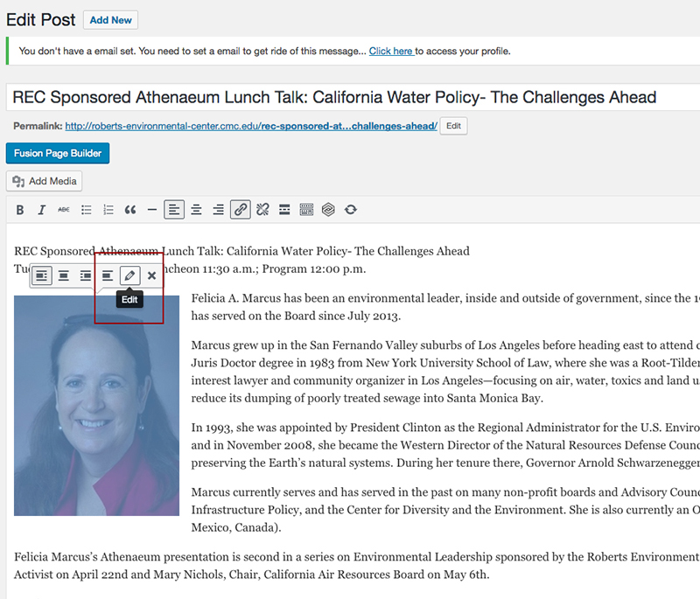Click the 'Marcus grew up in the San Fernando' paragraph
This screenshot has width=700, height=599.
coord(445,372)
